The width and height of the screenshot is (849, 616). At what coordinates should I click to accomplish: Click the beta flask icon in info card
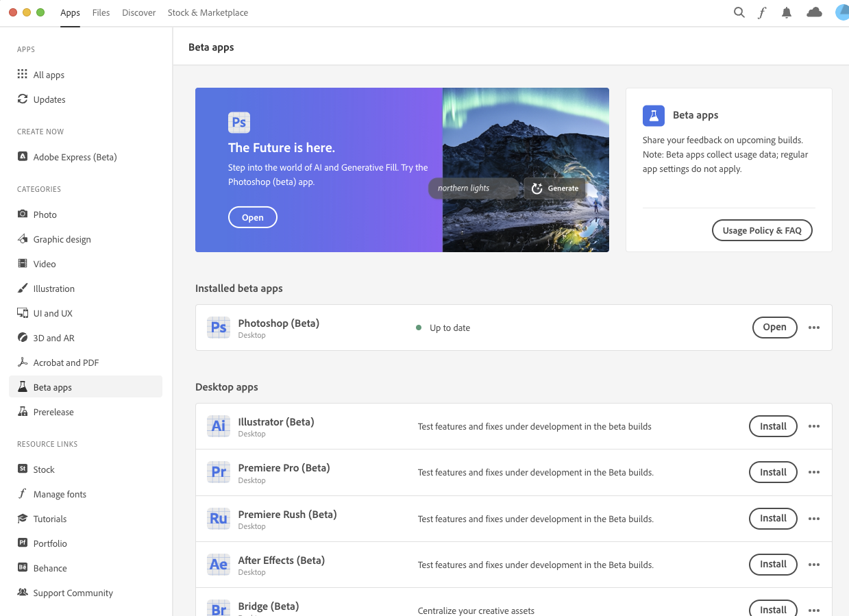tap(654, 116)
